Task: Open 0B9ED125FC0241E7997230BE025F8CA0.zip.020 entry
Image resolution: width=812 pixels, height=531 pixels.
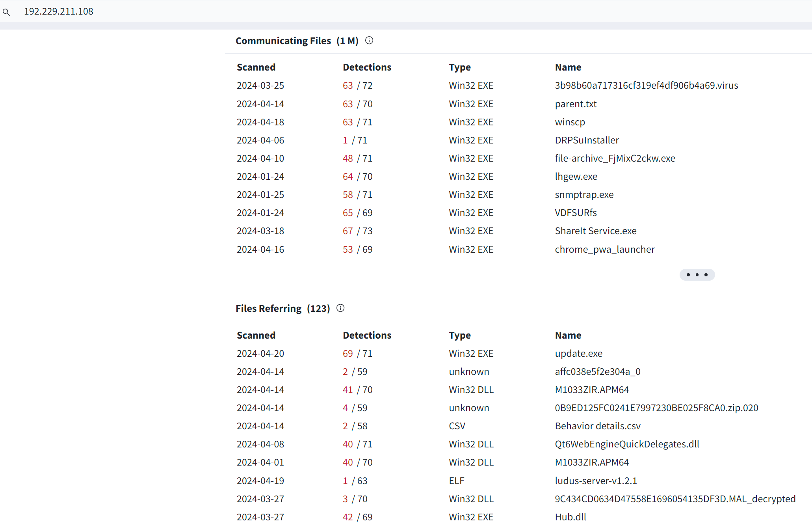Action: click(x=656, y=408)
